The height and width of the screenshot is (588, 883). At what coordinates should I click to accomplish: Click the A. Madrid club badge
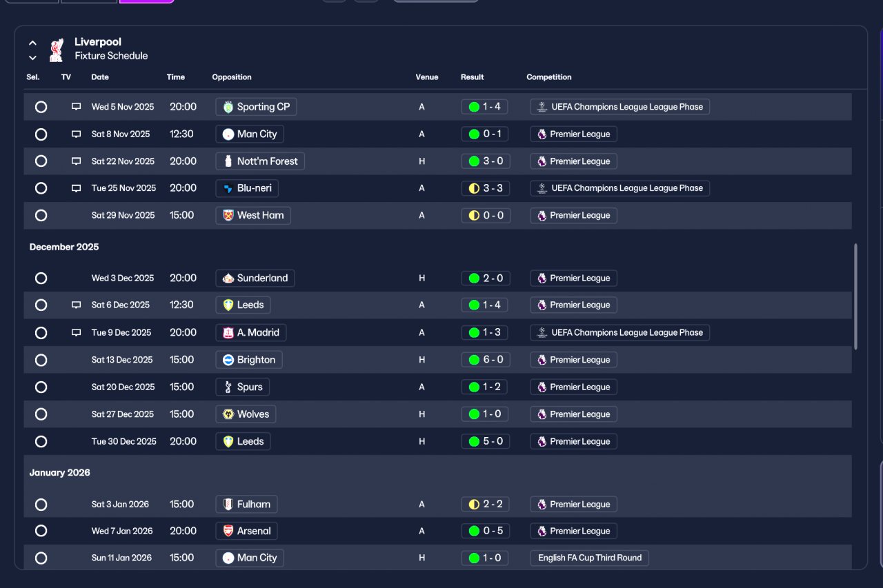pos(228,332)
